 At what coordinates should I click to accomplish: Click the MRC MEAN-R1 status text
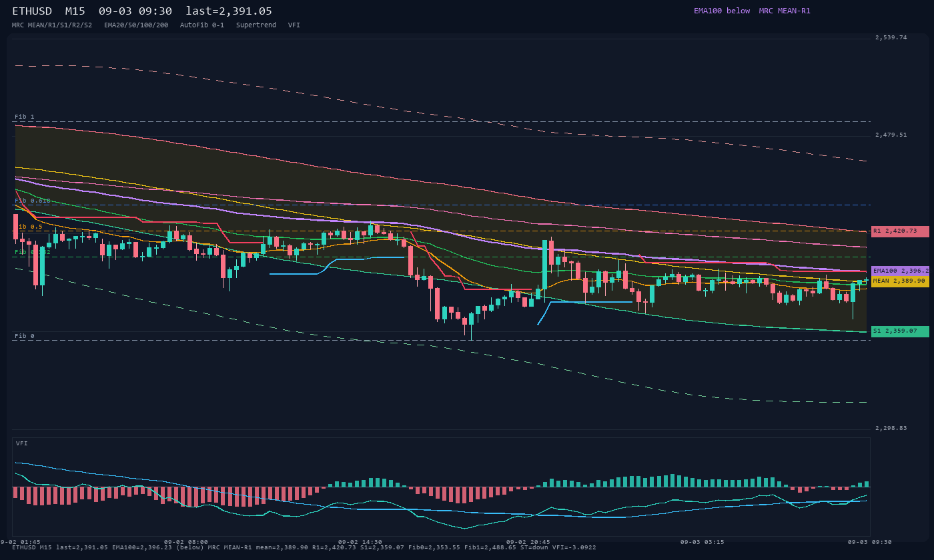(x=785, y=11)
